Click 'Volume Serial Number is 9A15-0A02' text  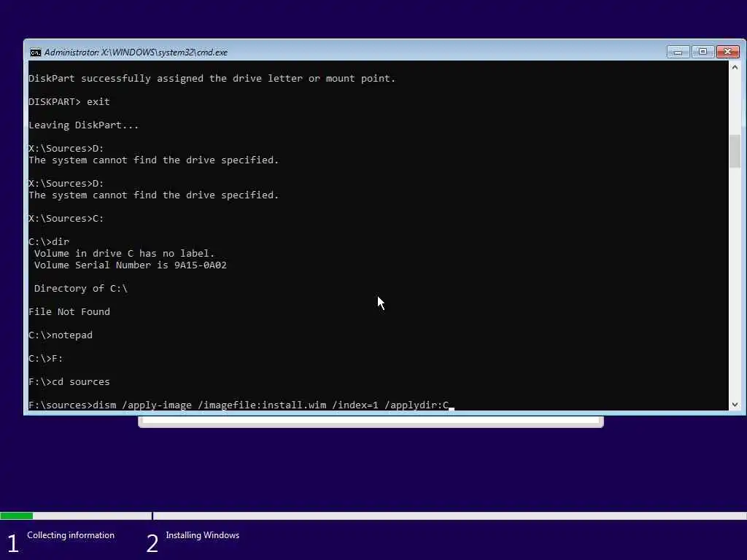(130, 265)
